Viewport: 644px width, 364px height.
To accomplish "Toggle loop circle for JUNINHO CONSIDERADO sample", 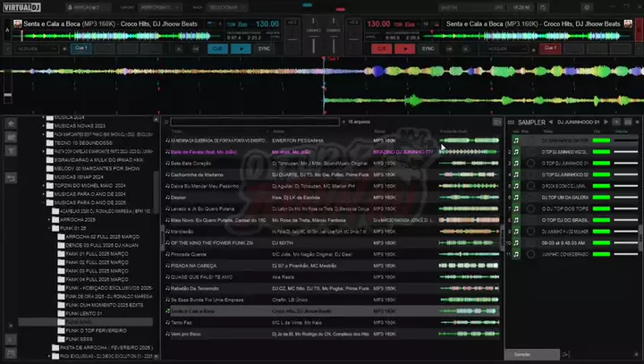I will tap(530, 254).
